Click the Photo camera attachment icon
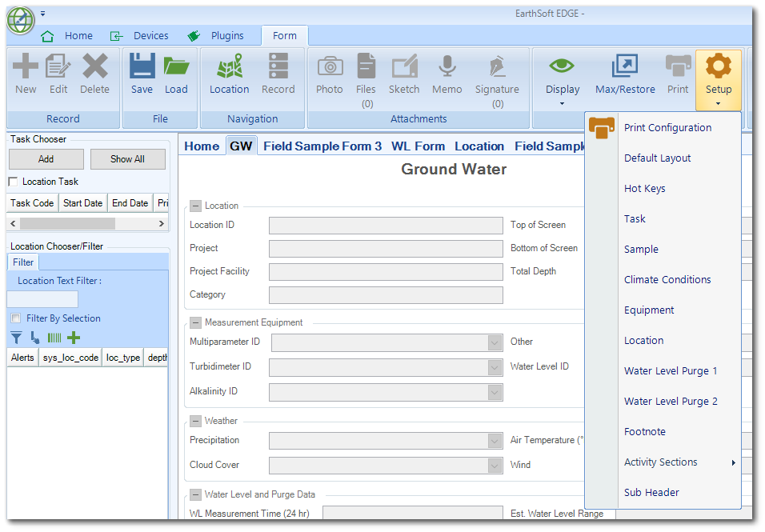The image size is (765, 532). [330, 66]
